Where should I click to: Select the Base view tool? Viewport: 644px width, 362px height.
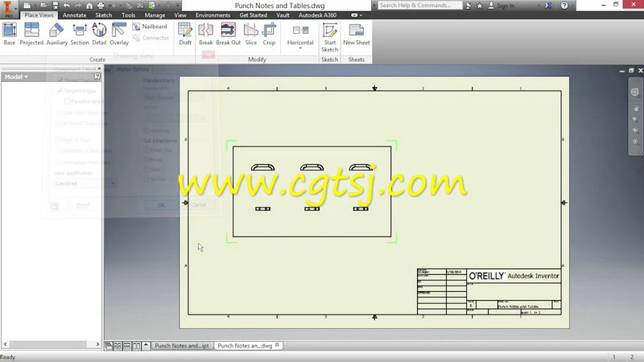click(x=10, y=34)
